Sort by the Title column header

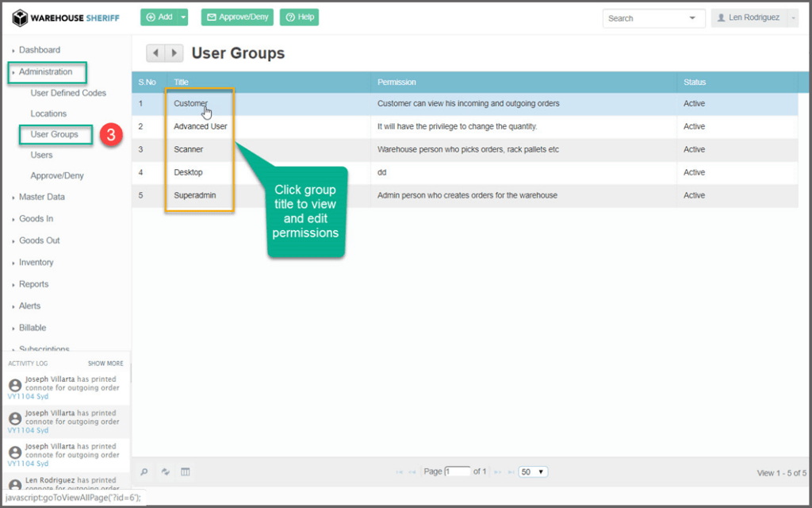(182, 82)
